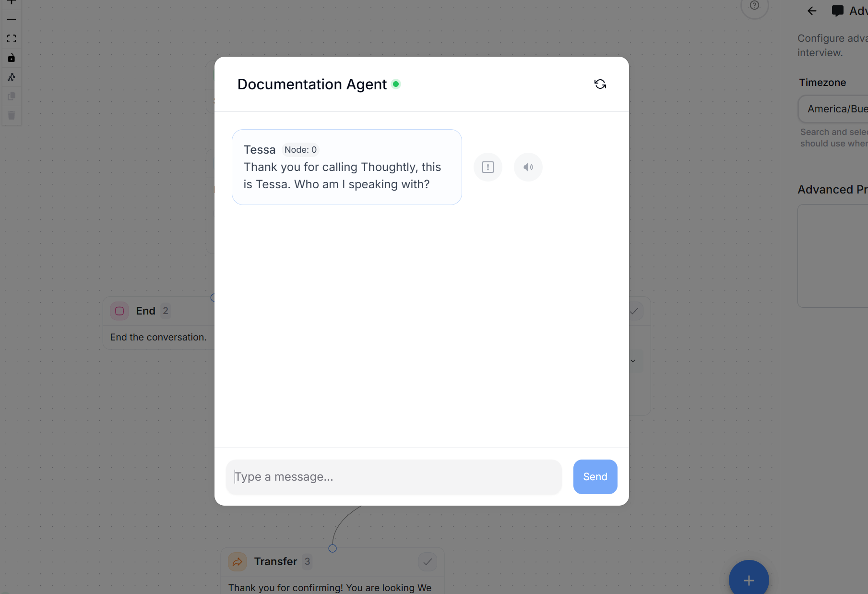Open help question mark icon
Viewport: 868px width, 594px height.
(754, 5)
